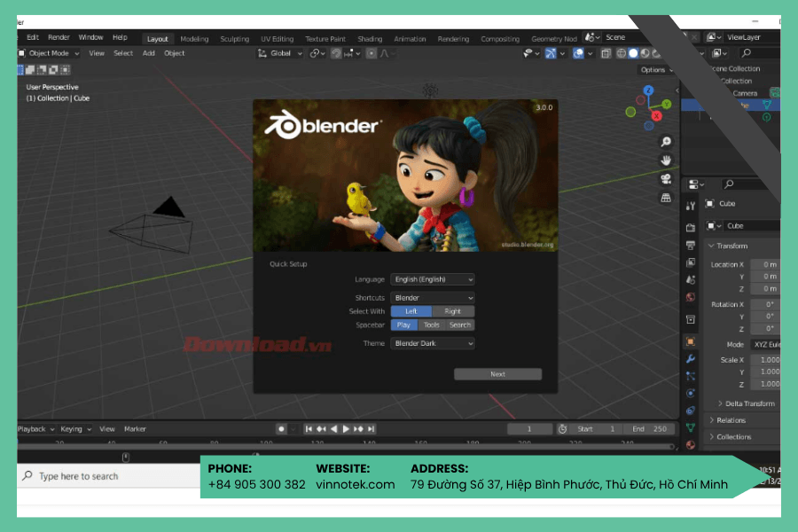Open the Add menu in viewport header
The image size is (798, 532).
click(x=149, y=53)
